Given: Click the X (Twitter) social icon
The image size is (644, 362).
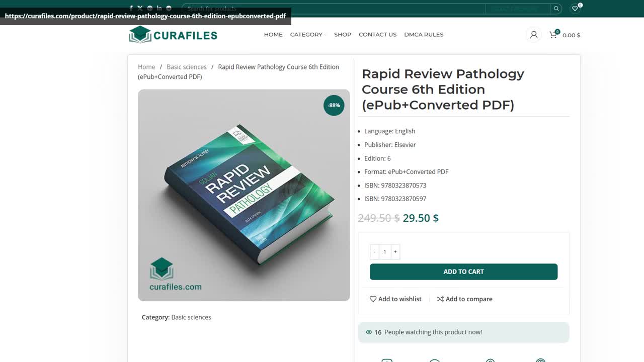Looking at the screenshot, I should click(x=140, y=8).
